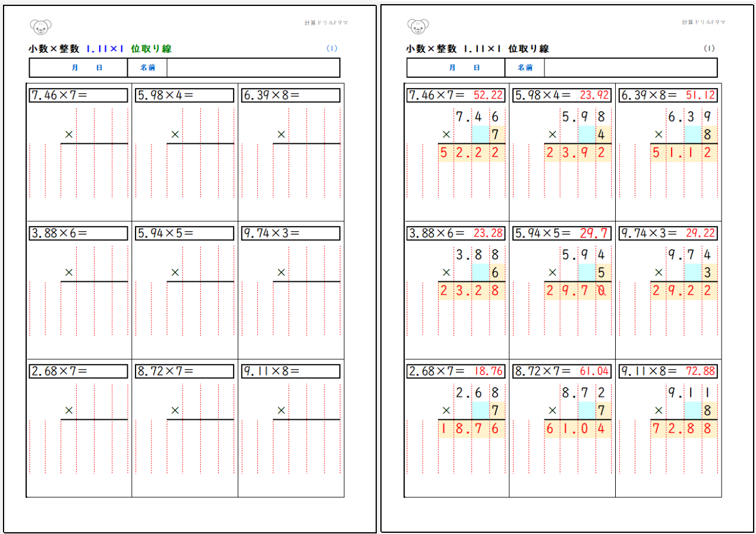Click the page number (1) on left worksheet
Viewport: 756px width, 534px height.
(332, 49)
